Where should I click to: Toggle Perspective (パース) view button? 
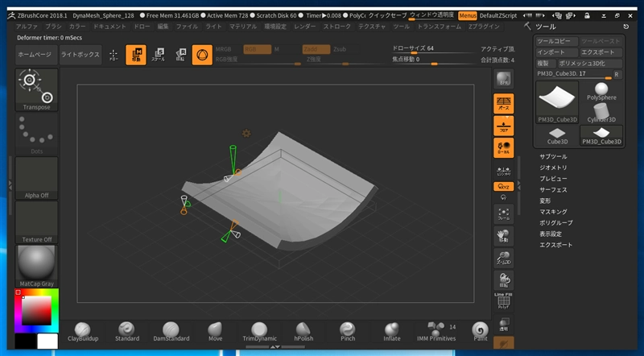tap(504, 103)
